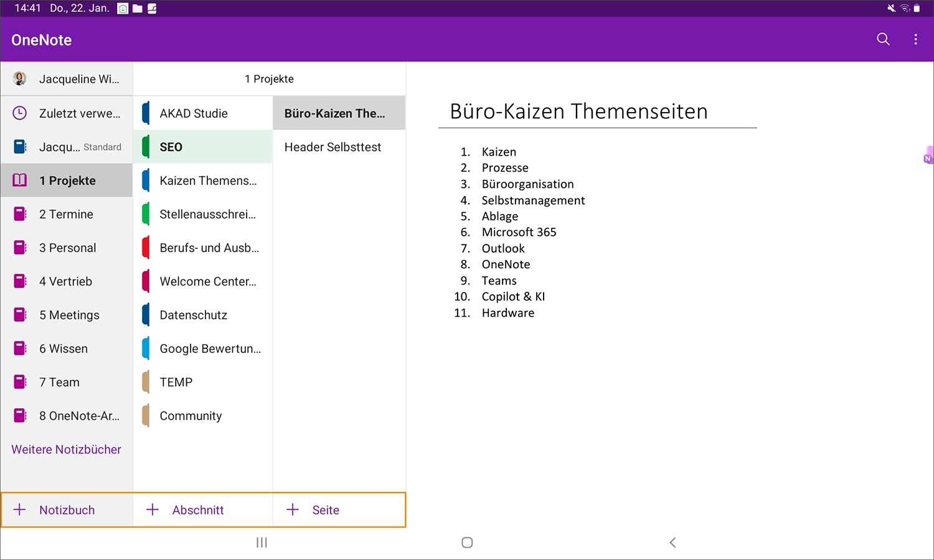
Task: Open the Weitere Notizbücher link
Action: [x=66, y=449]
